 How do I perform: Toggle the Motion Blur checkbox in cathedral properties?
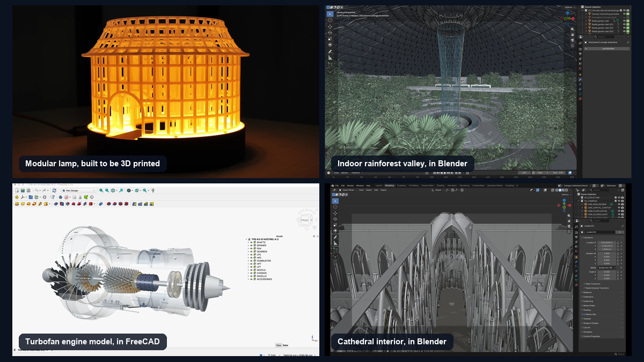(x=584, y=314)
